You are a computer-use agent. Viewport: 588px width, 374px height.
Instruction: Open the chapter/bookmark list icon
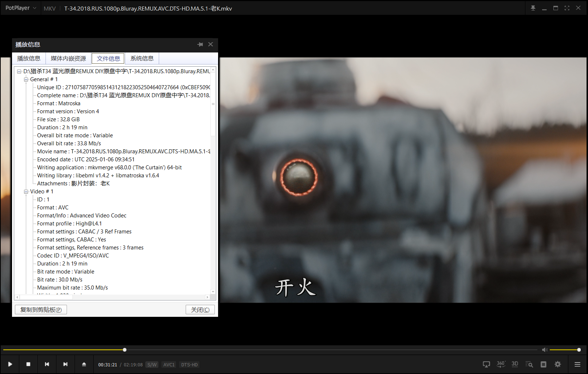pos(544,364)
